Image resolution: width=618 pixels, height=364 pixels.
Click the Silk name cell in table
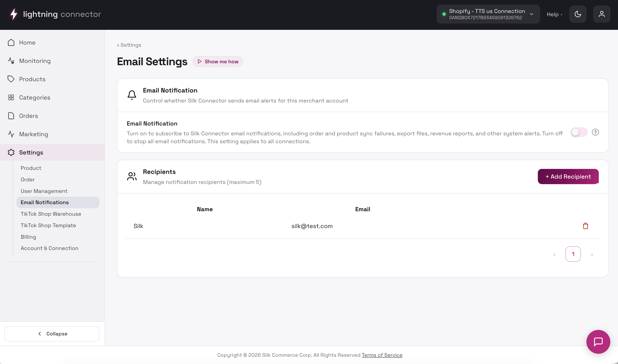pyautogui.click(x=138, y=226)
